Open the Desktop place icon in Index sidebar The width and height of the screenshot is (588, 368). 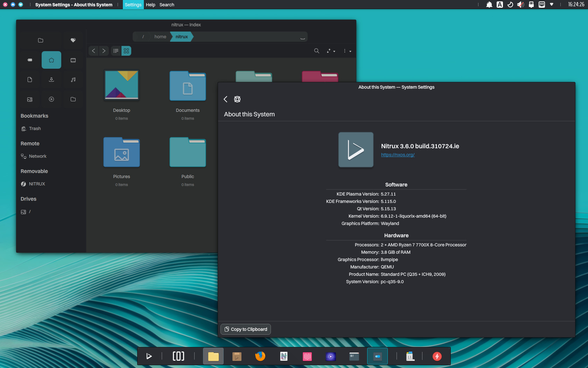(73, 60)
